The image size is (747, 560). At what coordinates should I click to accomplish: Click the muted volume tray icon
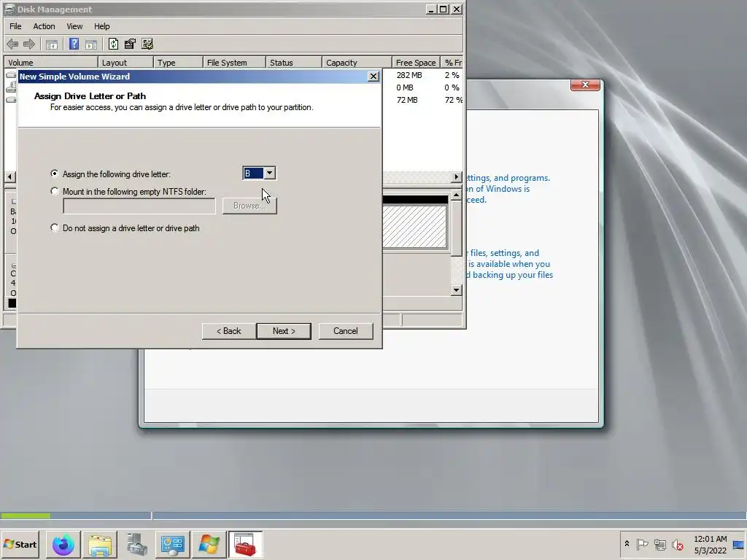click(x=677, y=544)
